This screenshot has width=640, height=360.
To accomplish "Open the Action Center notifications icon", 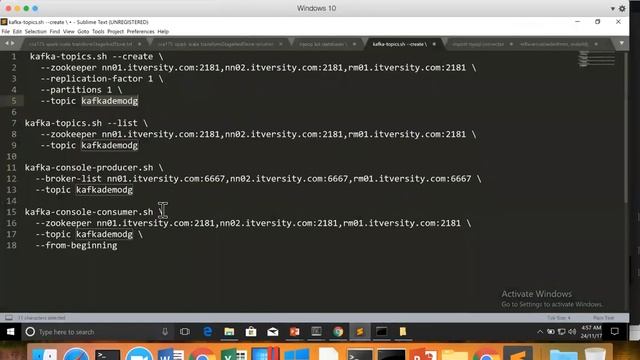I will tap(615, 332).
